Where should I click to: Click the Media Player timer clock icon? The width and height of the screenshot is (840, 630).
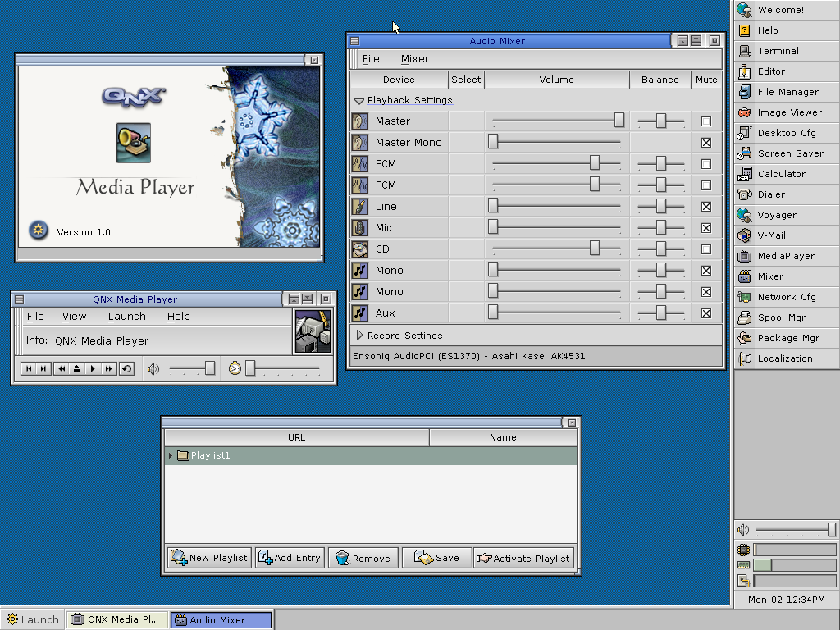tap(235, 368)
